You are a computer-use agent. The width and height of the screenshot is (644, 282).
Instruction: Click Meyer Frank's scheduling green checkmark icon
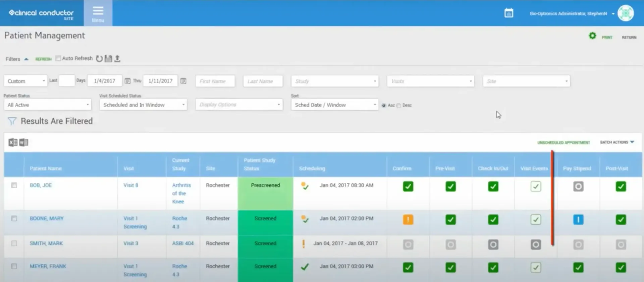305,267
